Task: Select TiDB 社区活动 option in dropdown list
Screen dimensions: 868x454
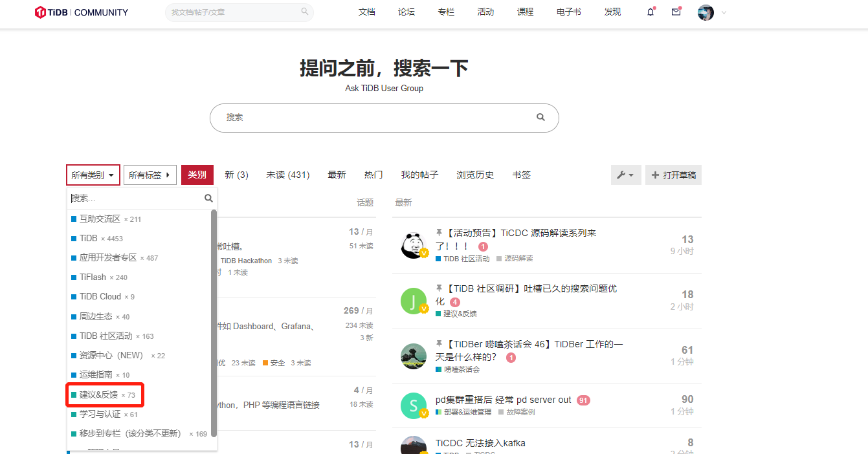Action: (139, 336)
